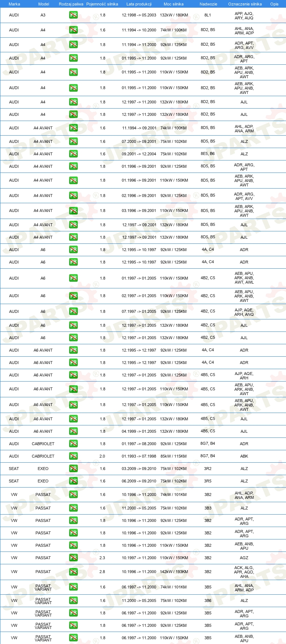286x644 pixels.
Task: Click fuel icon for A4 AVANT 02.1996 -> 09.2001
Action: [73, 196]
